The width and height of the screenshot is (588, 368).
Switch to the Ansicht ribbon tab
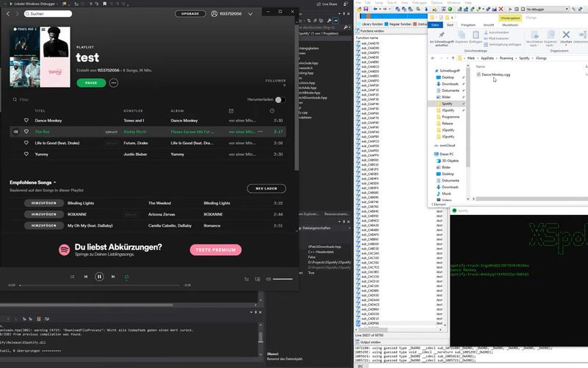[x=489, y=25]
